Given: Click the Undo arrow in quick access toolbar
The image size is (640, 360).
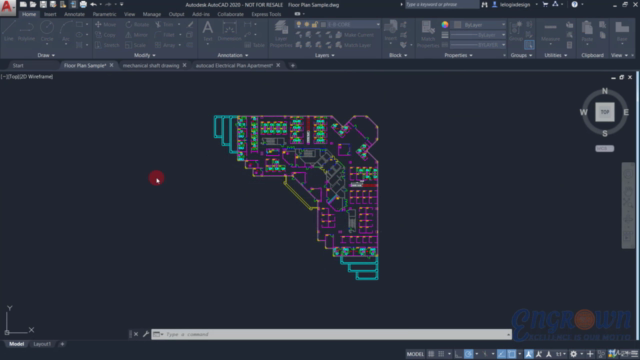Looking at the screenshot, I should (x=93, y=4).
